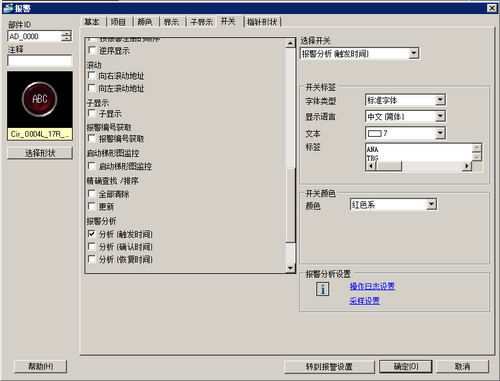Toggle 启动梯形图监控 checkbox
This screenshot has width=500, height=381.
[92, 166]
